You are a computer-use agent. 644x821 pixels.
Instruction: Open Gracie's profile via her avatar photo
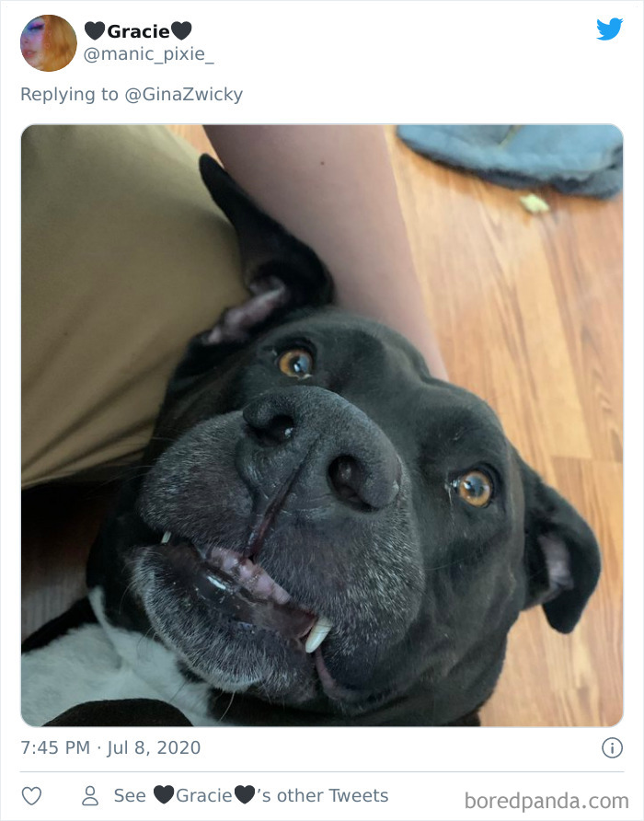click(x=48, y=43)
